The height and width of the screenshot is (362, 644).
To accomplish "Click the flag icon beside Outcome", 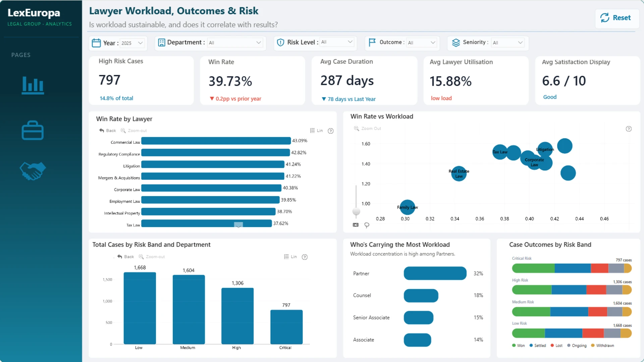I will coord(372,42).
